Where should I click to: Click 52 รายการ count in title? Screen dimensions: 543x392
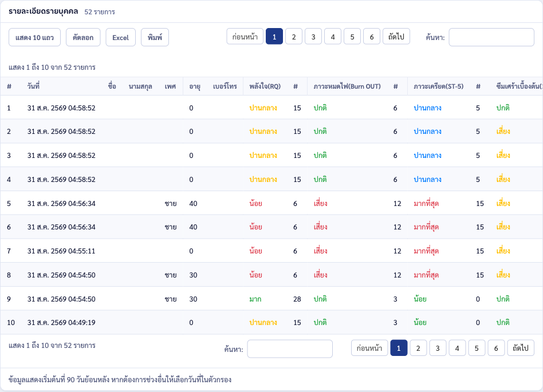[100, 12]
